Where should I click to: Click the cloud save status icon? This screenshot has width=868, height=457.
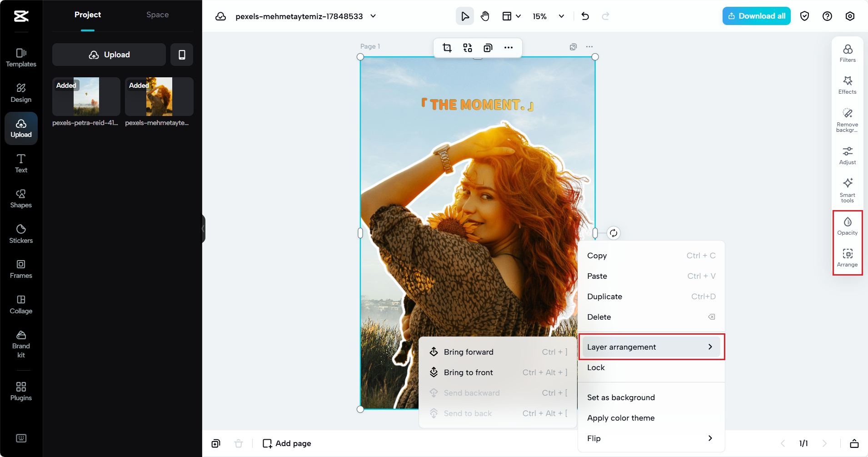point(221,16)
